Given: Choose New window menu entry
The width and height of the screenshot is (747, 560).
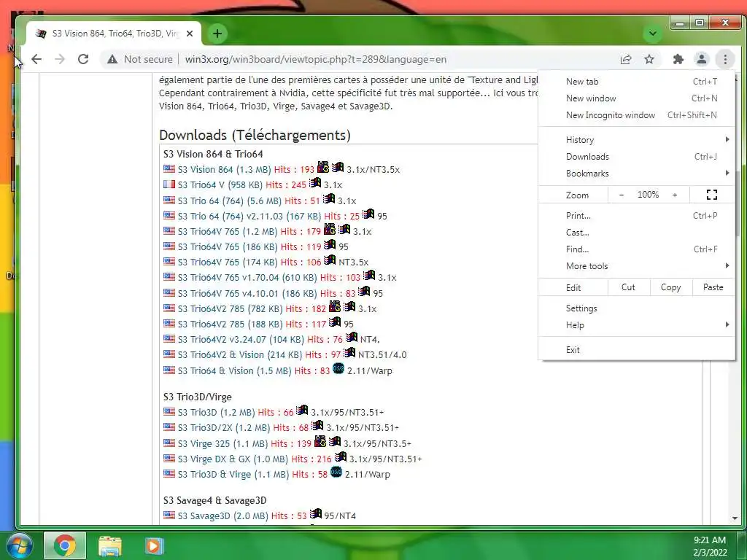Looking at the screenshot, I should pos(636,98).
